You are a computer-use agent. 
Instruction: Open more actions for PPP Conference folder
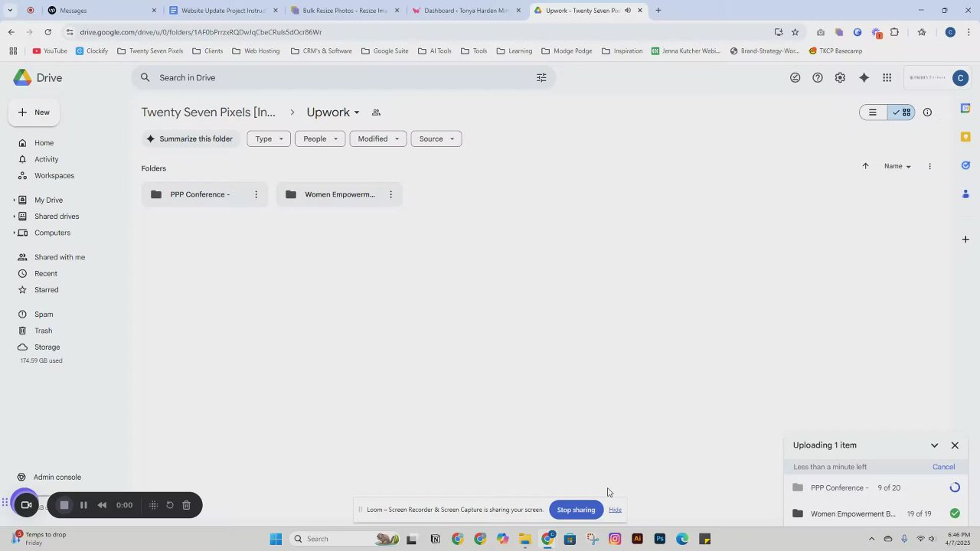pos(256,194)
